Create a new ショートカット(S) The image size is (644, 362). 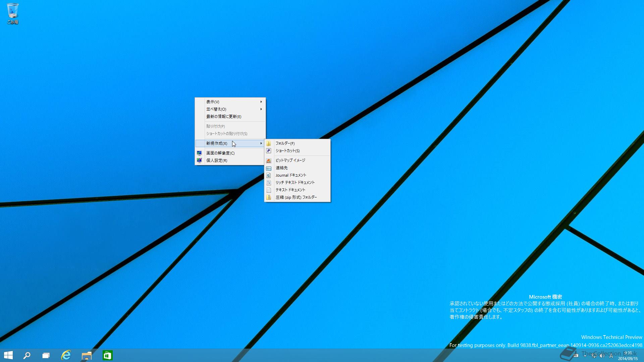(287, 151)
